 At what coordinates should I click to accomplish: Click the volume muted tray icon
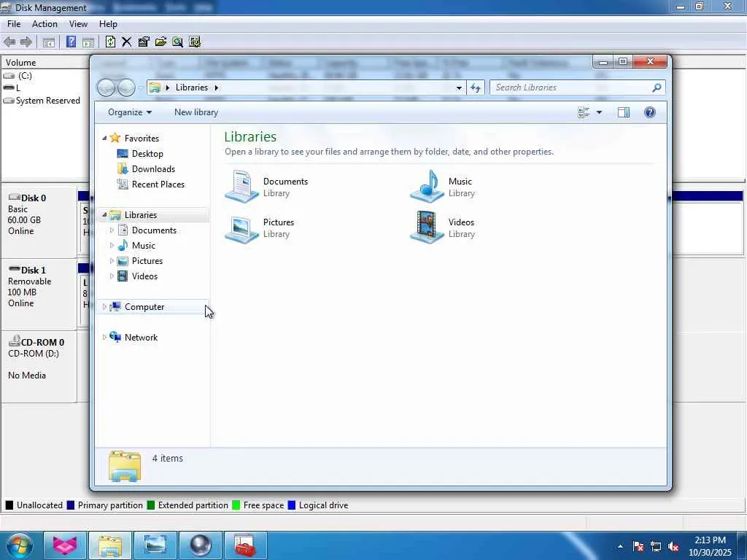click(x=673, y=547)
